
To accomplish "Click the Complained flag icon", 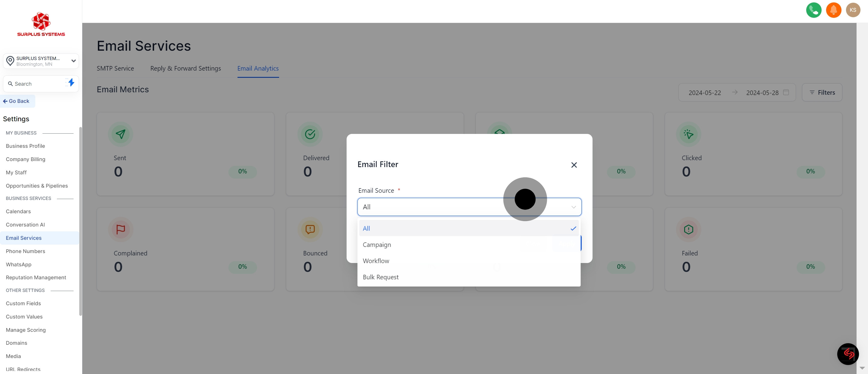I will click(x=120, y=229).
